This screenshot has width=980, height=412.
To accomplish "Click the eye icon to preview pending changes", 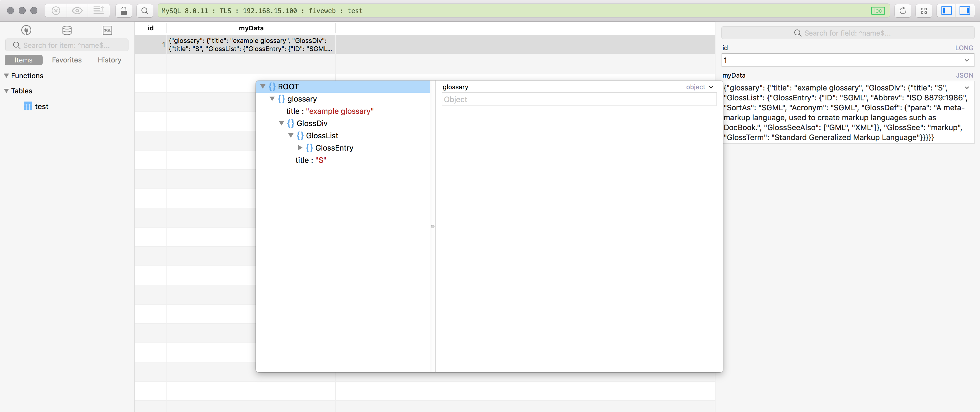I will point(77,11).
